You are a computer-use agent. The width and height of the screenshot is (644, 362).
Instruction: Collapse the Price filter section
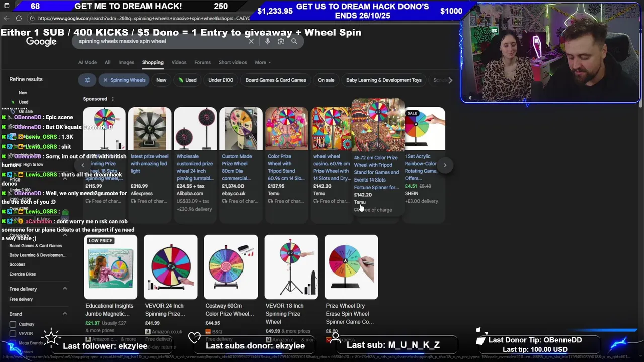coord(65,179)
